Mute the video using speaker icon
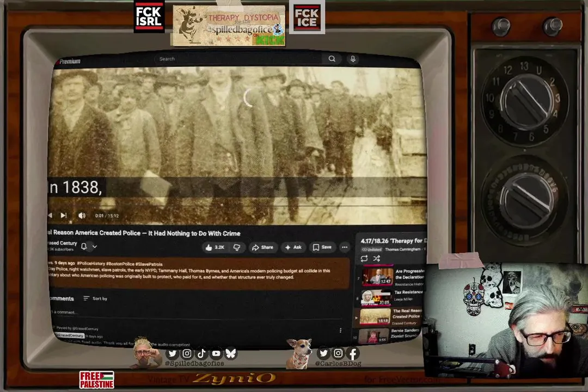 point(82,215)
